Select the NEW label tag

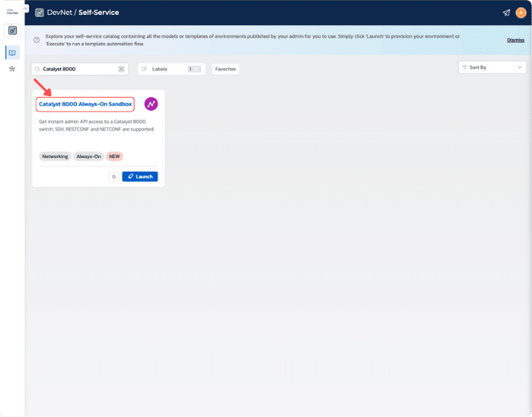tap(115, 156)
